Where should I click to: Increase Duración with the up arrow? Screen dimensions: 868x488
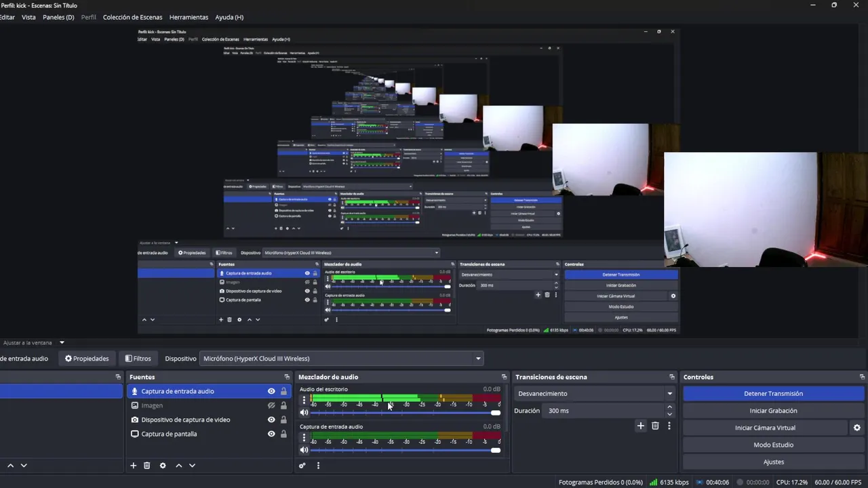670,407
